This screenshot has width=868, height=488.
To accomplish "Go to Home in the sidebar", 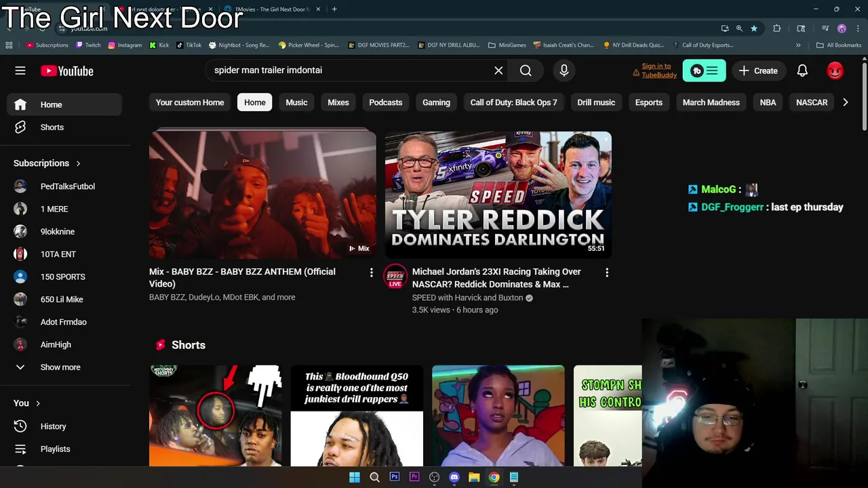I will pyautogui.click(x=65, y=104).
